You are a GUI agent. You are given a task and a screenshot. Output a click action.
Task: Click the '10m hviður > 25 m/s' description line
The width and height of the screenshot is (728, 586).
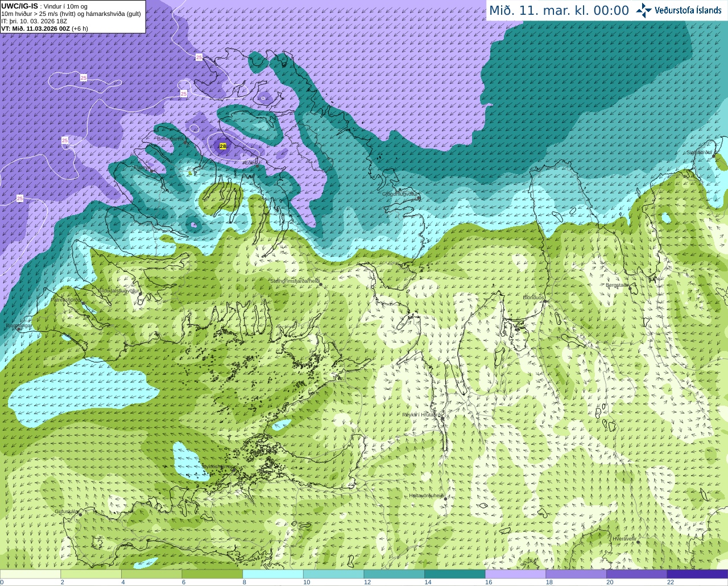click(71, 14)
